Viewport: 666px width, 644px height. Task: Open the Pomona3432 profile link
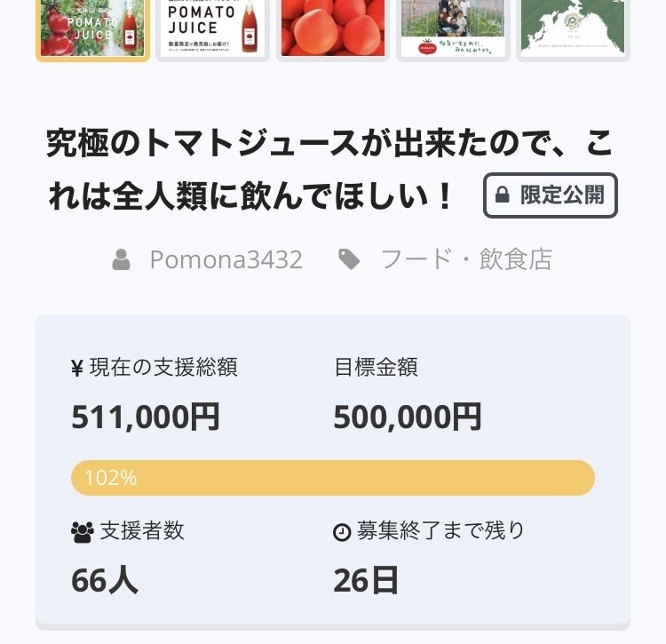pyautogui.click(x=226, y=259)
